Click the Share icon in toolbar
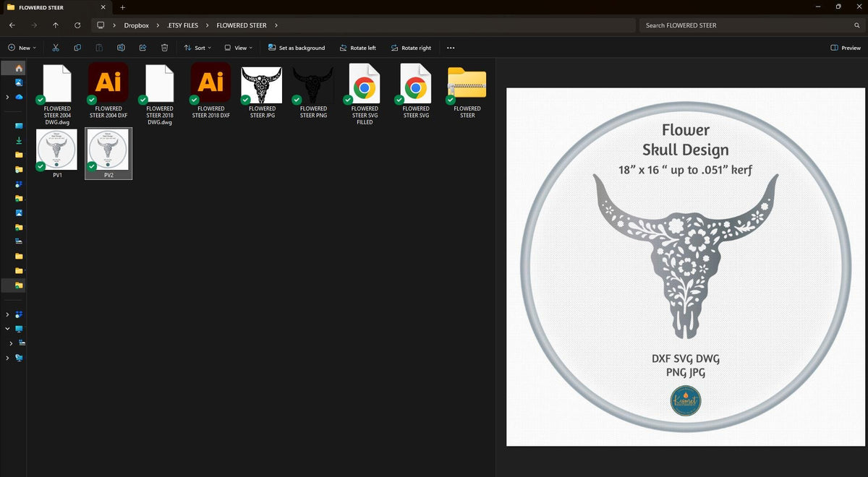The height and width of the screenshot is (477, 868). click(x=142, y=48)
